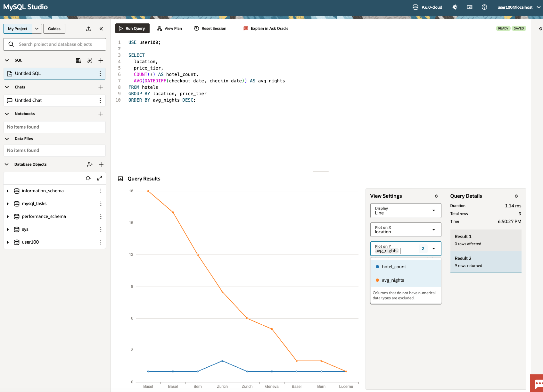Viewport: 543px width, 392px height.
Task: Open Untitled Chat
Action: coord(54,100)
